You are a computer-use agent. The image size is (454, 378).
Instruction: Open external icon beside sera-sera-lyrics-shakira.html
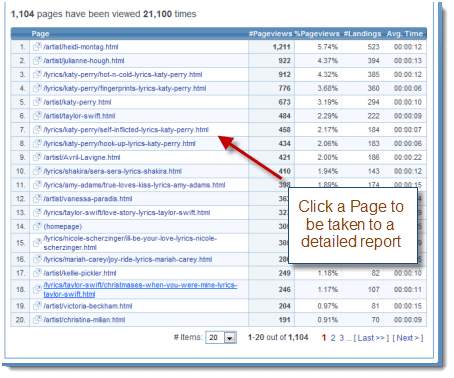37,171
